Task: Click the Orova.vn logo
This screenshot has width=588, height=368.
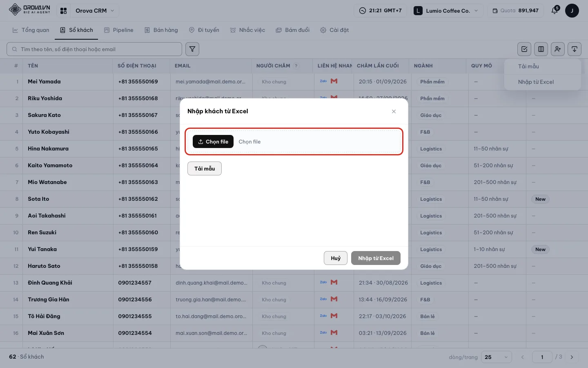Action: point(29,9)
